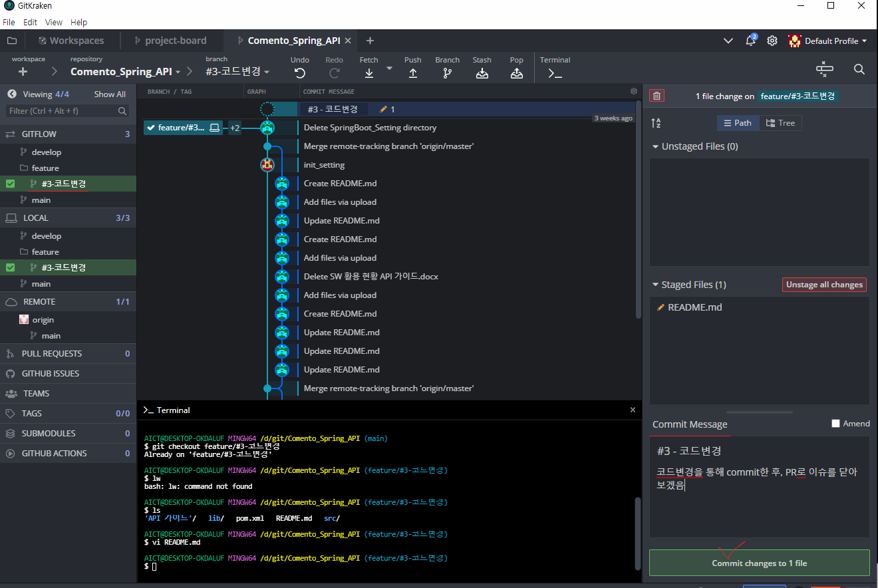Viewport: 878px width, 588px height.
Task: Open the GITHUB ISSUES section
Action: (68, 373)
